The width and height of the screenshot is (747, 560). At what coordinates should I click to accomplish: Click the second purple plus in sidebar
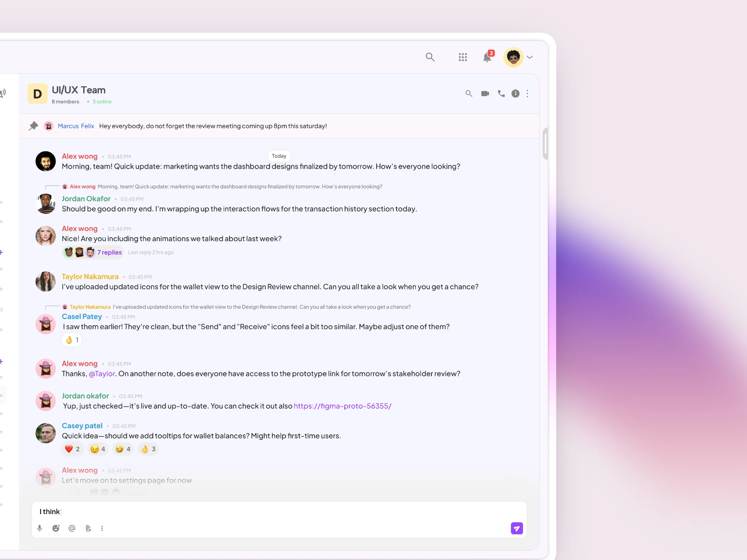click(x=2, y=362)
